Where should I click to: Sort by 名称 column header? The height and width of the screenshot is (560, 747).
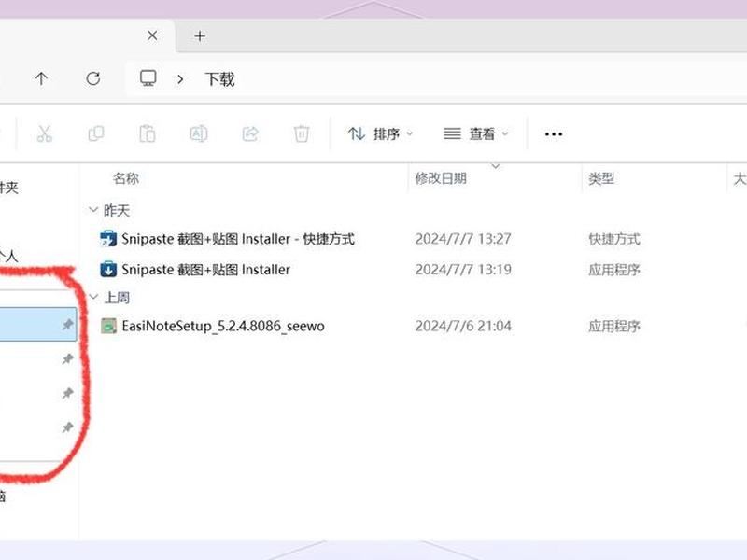pyautogui.click(x=126, y=178)
